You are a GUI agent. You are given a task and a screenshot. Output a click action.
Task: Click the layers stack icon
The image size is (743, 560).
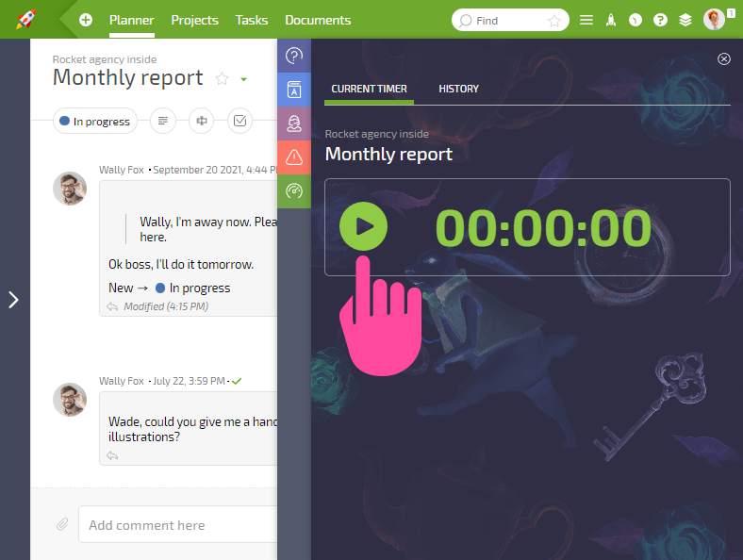click(x=685, y=20)
